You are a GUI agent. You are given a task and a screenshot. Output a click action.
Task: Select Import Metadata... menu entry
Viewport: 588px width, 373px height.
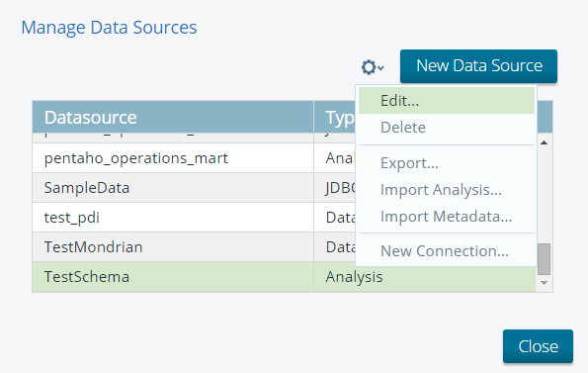pyautogui.click(x=447, y=216)
